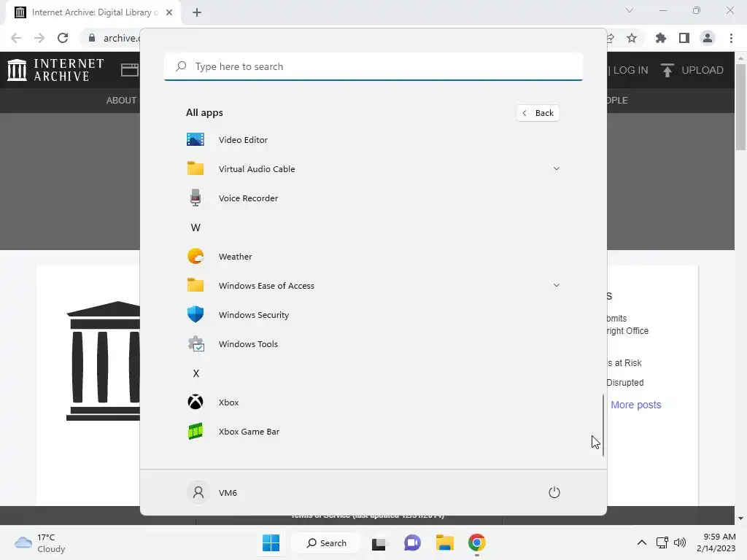The height and width of the screenshot is (560, 747).
Task: Open Chrome's three-dot menu
Action: click(731, 38)
